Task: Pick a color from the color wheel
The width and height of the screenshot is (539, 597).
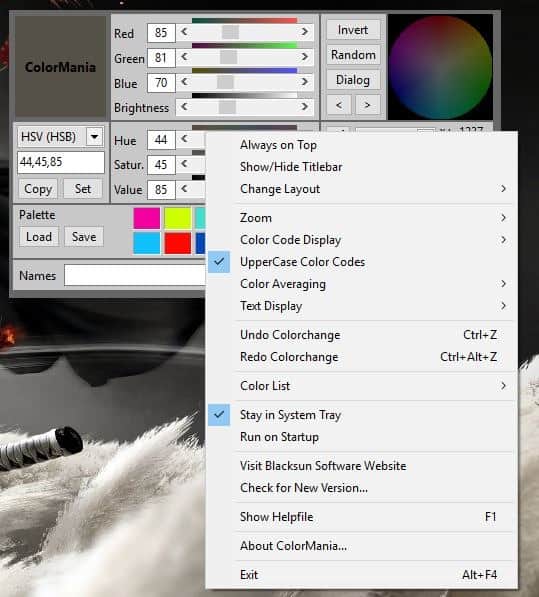Action: (440, 67)
